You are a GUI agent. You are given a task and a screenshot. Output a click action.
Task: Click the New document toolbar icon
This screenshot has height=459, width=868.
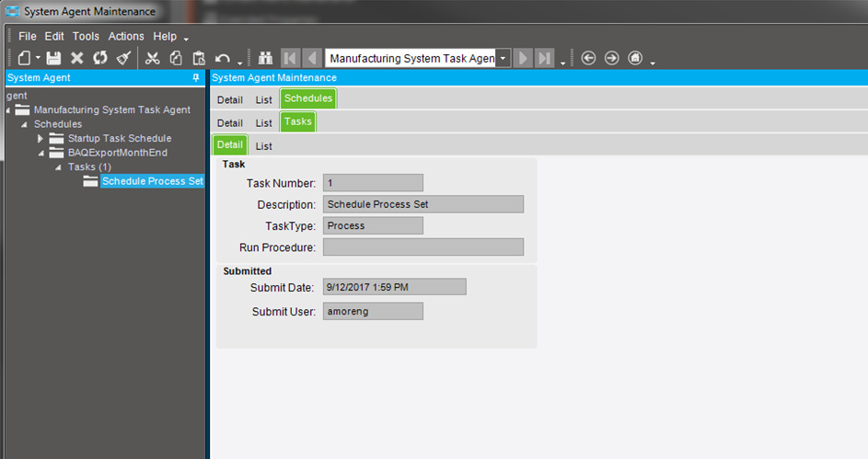pos(24,58)
